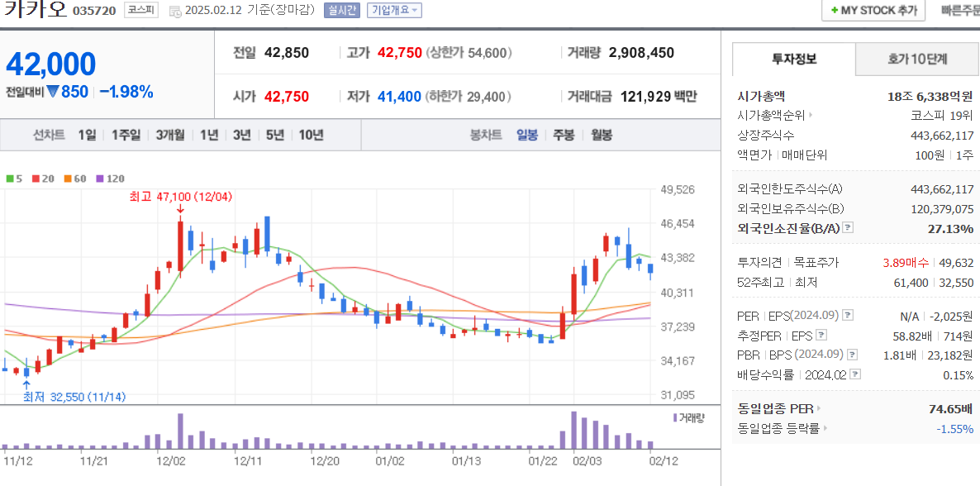
Task: Click the 저가 value 41,400
Action: pyautogui.click(x=399, y=97)
